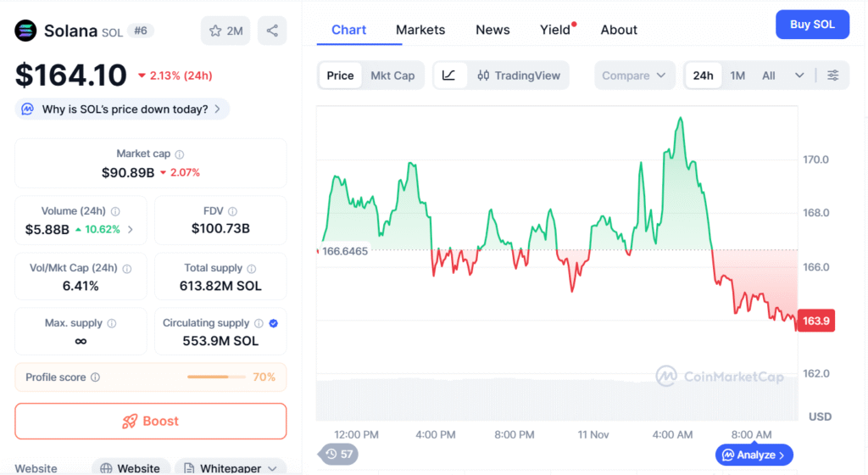Click the Boost button
This screenshot has height=475, width=868.
pyautogui.click(x=151, y=421)
